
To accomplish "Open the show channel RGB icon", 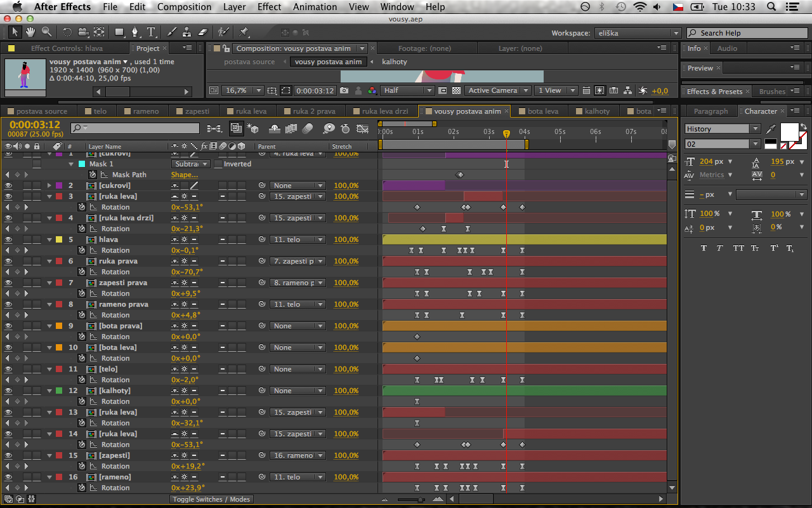I will click(372, 91).
